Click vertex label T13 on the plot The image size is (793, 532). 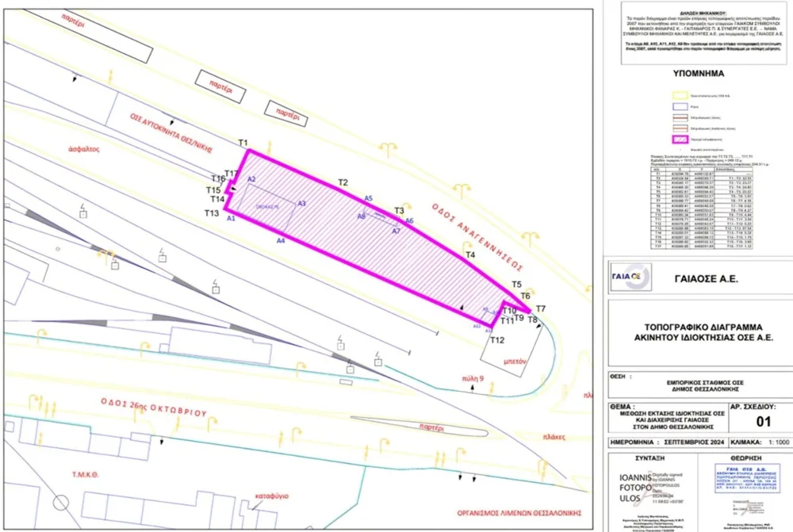coord(211,213)
